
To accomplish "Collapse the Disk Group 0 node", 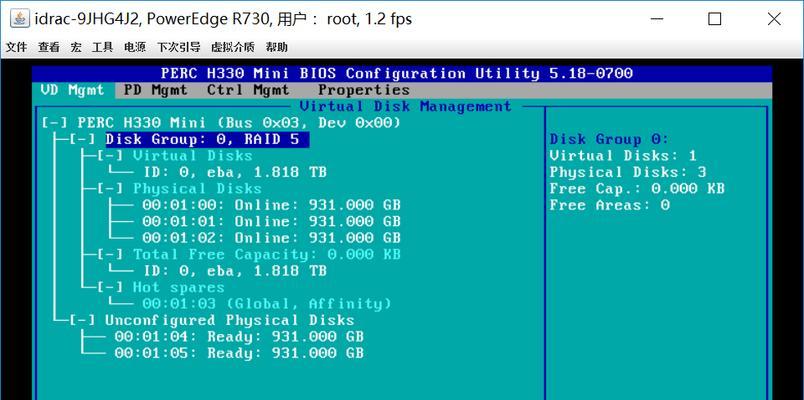I will pos(82,139).
